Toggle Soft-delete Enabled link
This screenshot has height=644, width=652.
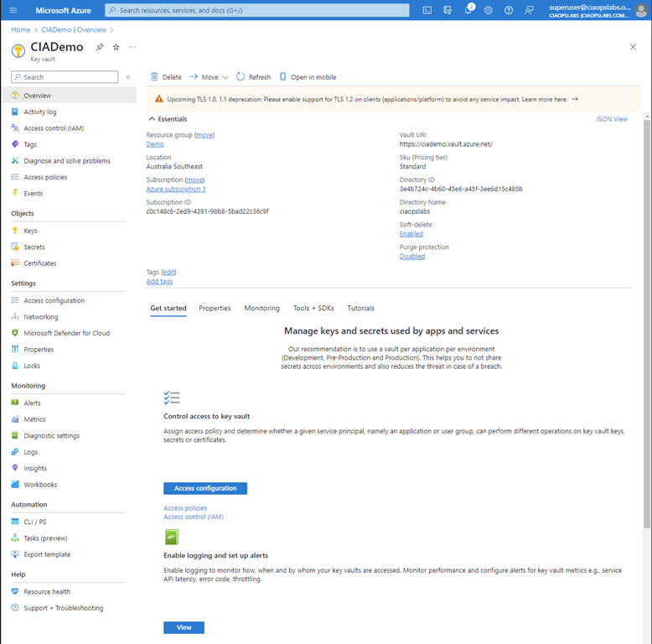(x=411, y=234)
